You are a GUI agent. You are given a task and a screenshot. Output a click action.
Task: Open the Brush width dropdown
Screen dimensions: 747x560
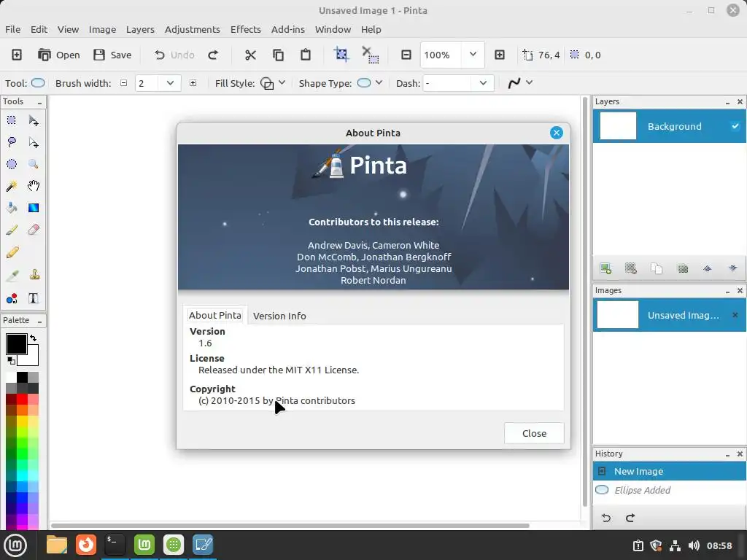point(170,83)
